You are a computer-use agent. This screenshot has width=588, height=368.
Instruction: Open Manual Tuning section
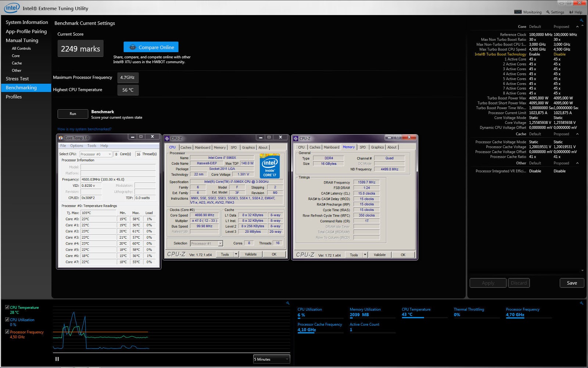pos(22,40)
